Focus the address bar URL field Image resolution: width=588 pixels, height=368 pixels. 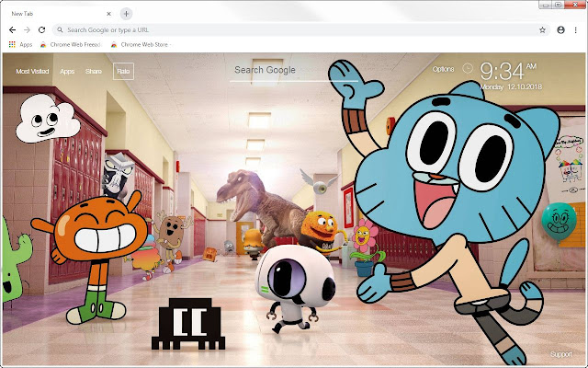tap(301, 30)
